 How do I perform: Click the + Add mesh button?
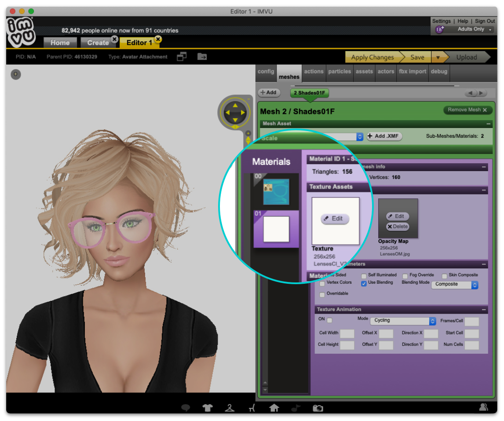click(269, 93)
